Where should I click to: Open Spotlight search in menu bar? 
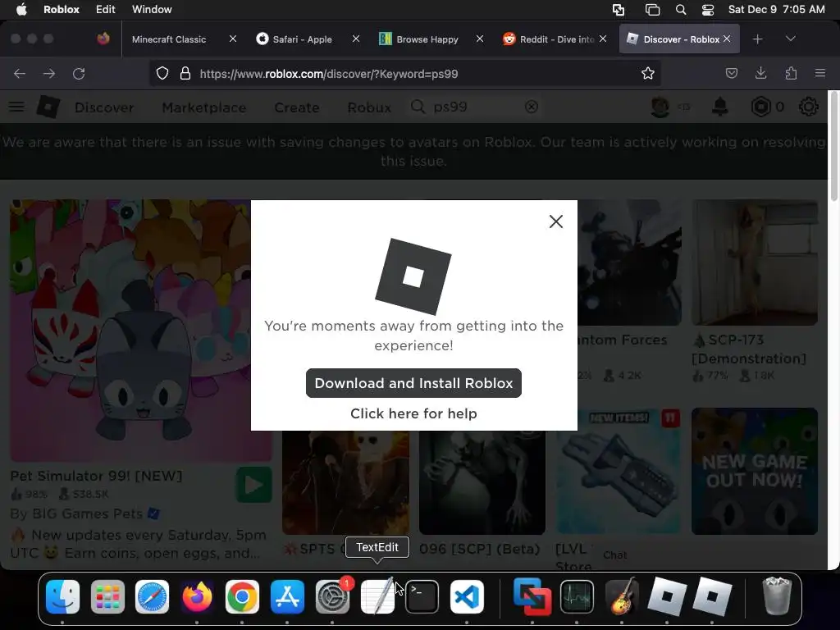coord(681,10)
